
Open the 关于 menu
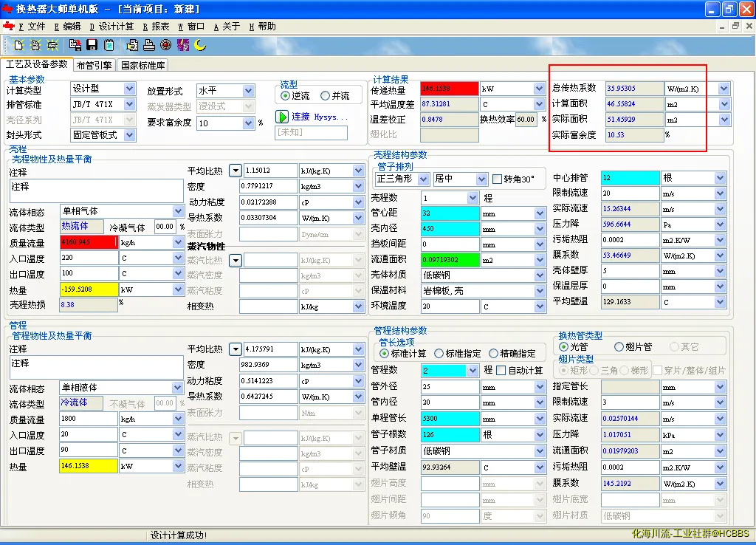(227, 27)
